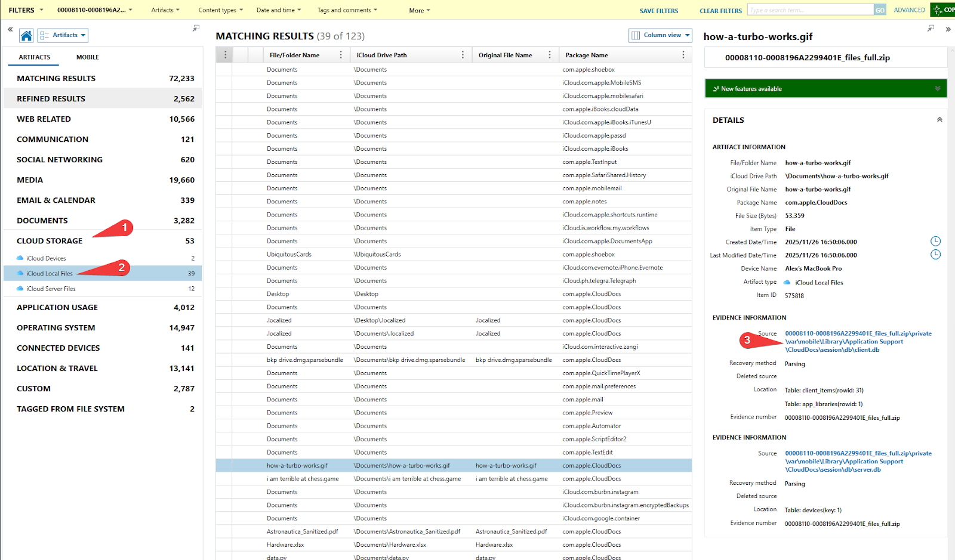Open server.db source path link
This screenshot has width=955, height=560.
pos(858,462)
